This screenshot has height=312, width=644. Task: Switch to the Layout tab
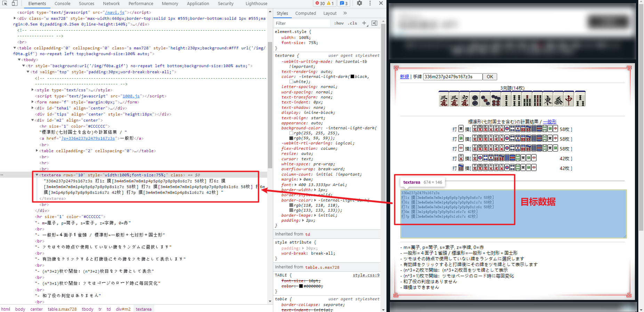click(330, 13)
